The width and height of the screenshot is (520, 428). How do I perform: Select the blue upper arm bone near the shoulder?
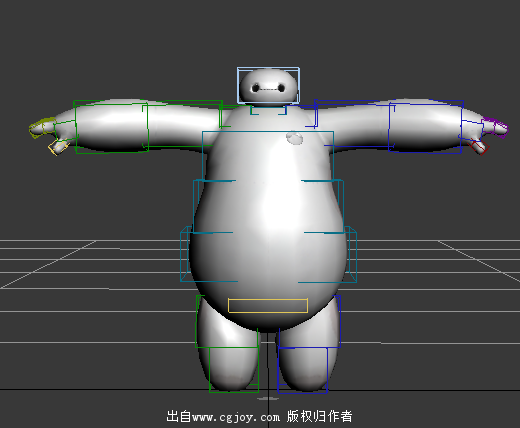point(354,123)
